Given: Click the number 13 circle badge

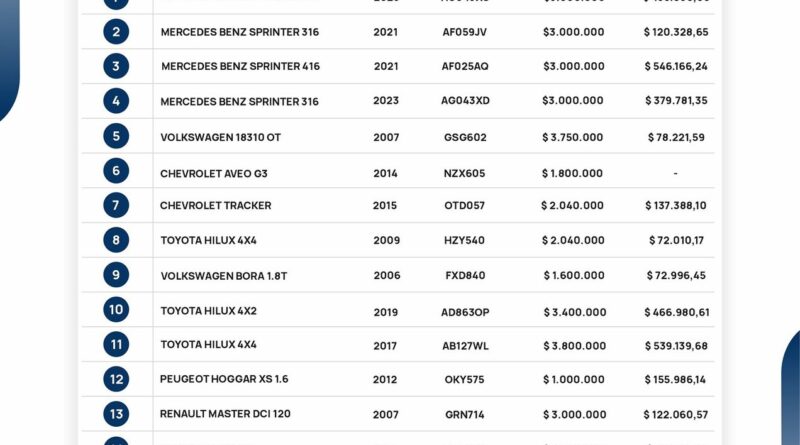Looking at the screenshot, I should [116, 413].
